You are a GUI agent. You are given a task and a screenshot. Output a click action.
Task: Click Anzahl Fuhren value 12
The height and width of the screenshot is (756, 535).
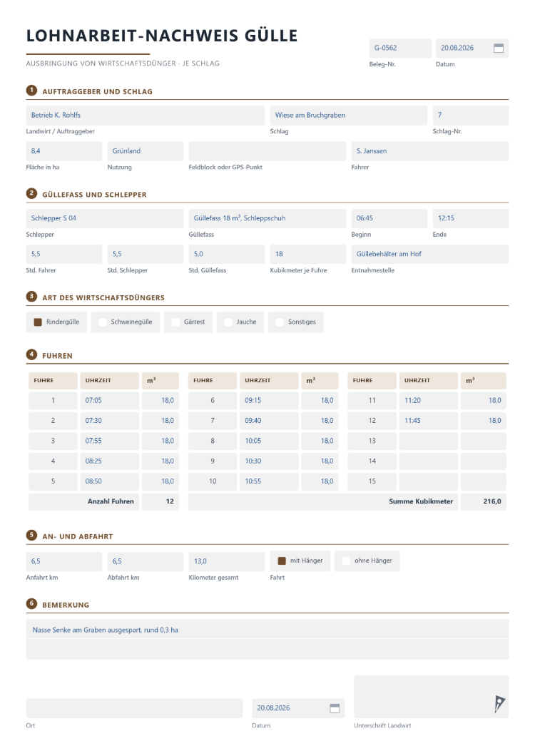click(x=160, y=502)
